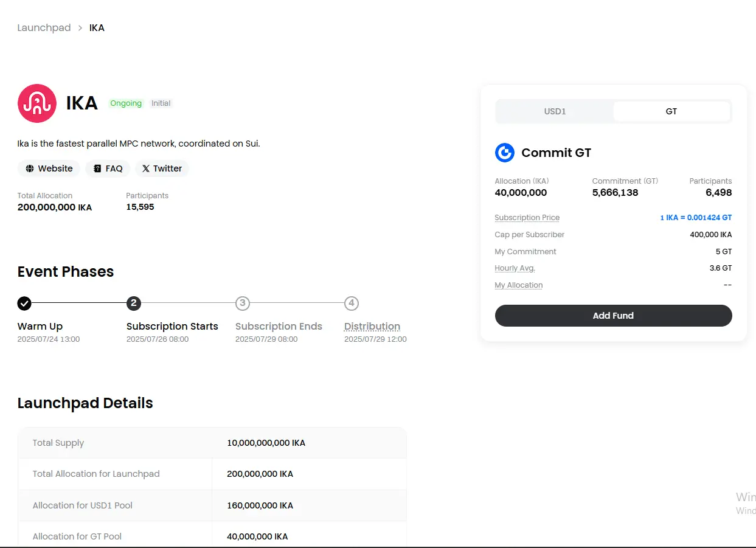This screenshot has width=756, height=548.
Task: Click the 160,000,000 IKA table cell
Action: (x=260, y=505)
